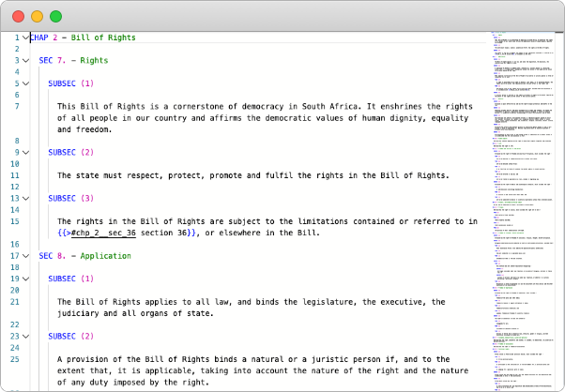The image size is (565, 392).
Task: Collapse the fold chevron beside line 13
Action: [25, 198]
